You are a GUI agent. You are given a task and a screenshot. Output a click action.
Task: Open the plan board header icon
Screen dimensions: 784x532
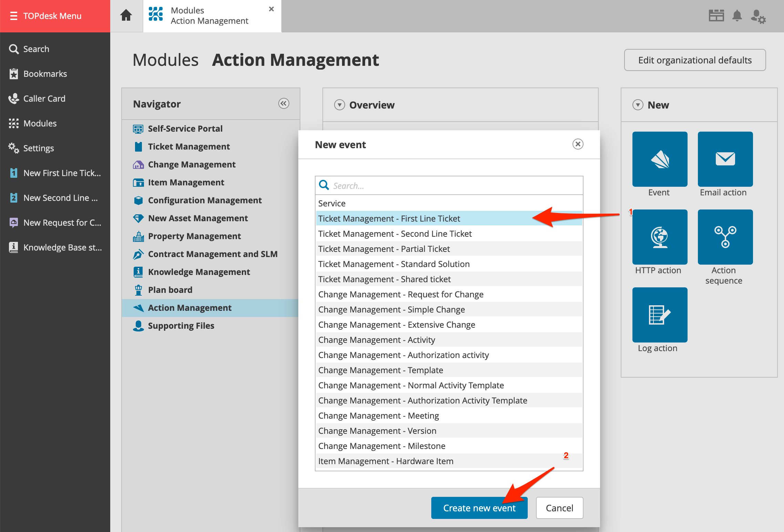[716, 16]
